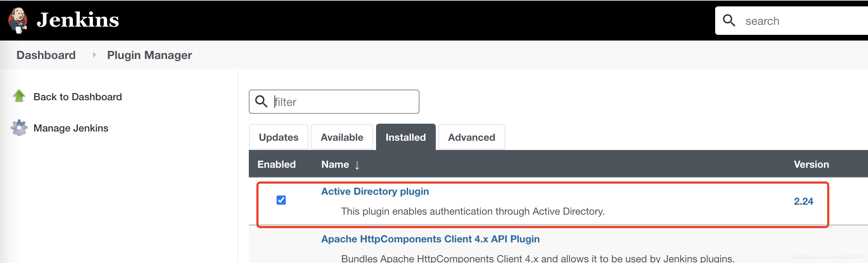The image size is (868, 263).
Task: Open the Active Directory plugin link
Action: 375,191
